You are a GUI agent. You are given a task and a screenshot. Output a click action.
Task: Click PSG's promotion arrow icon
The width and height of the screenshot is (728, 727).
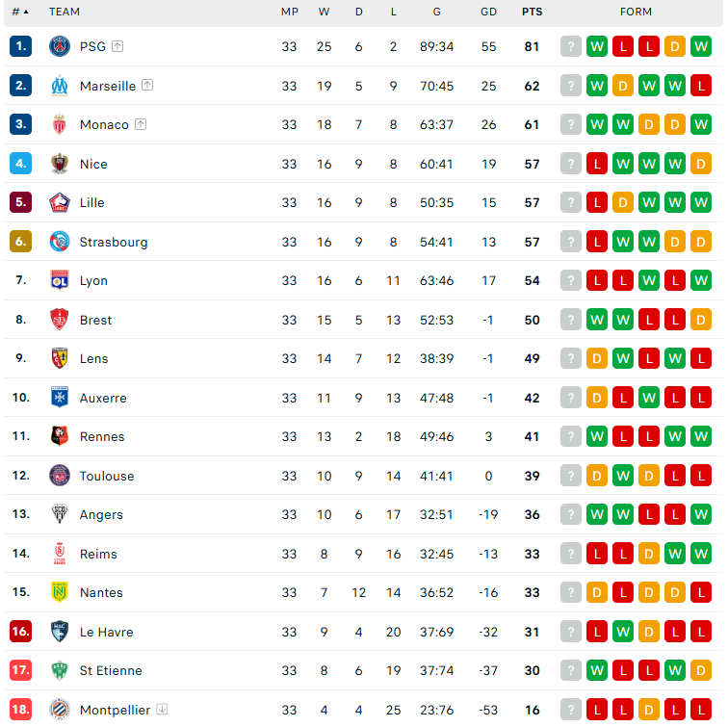[117, 46]
